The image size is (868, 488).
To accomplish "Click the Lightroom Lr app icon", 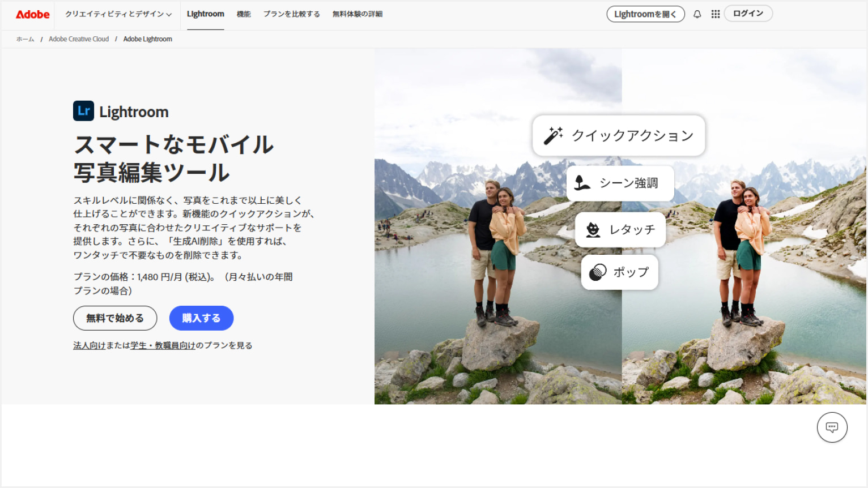I will click(83, 111).
